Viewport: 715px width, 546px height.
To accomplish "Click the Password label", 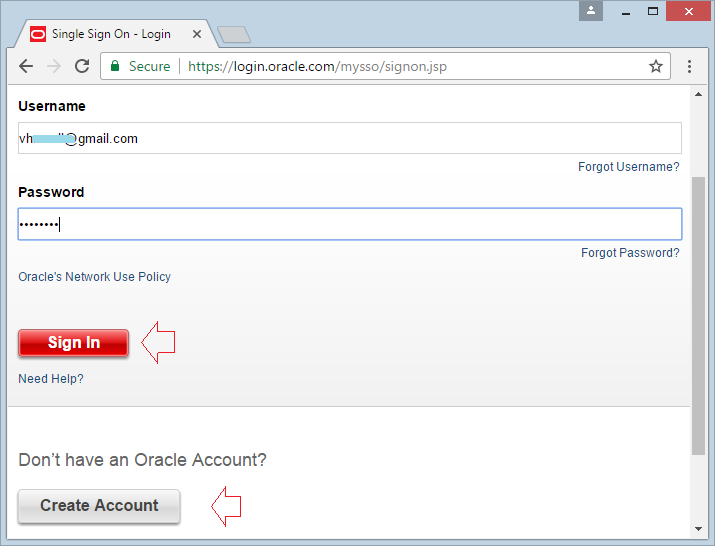I will (x=51, y=192).
